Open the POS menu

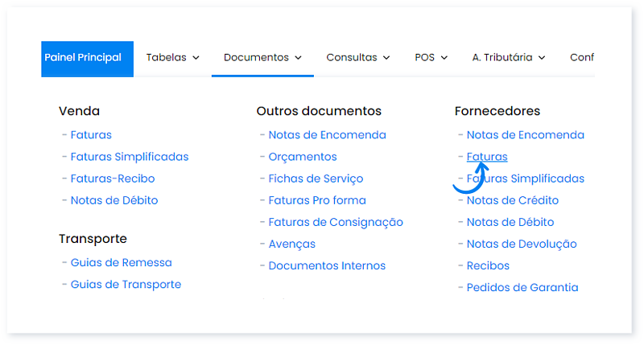(x=431, y=58)
